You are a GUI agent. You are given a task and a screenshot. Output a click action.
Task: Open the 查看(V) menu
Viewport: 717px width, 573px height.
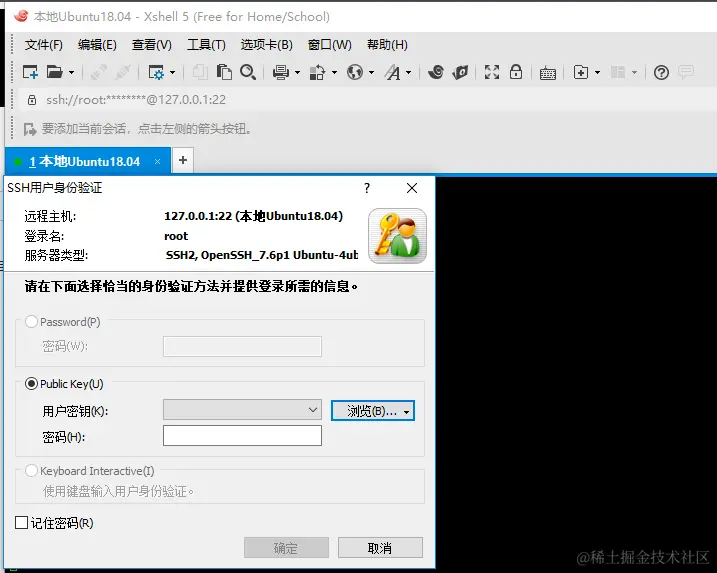[151, 45]
